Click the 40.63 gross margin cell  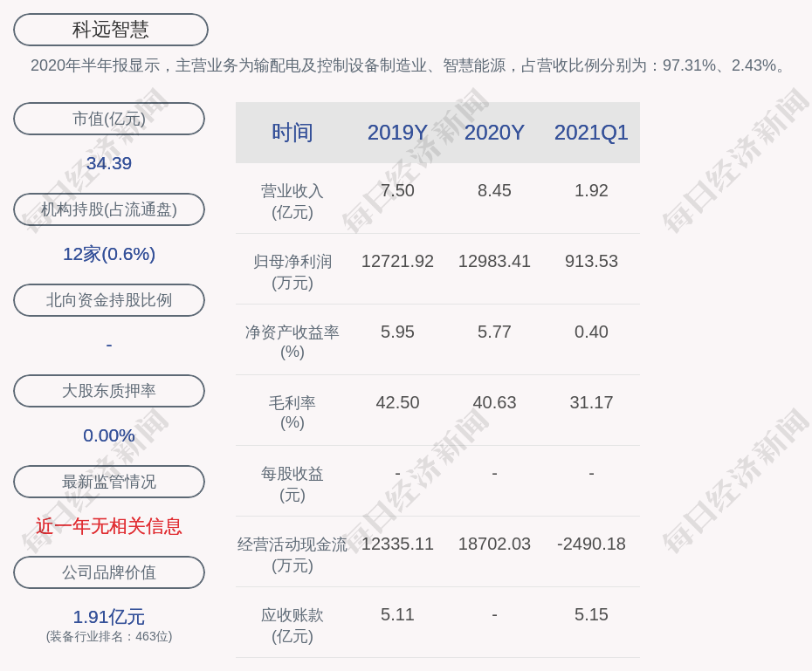click(x=494, y=402)
